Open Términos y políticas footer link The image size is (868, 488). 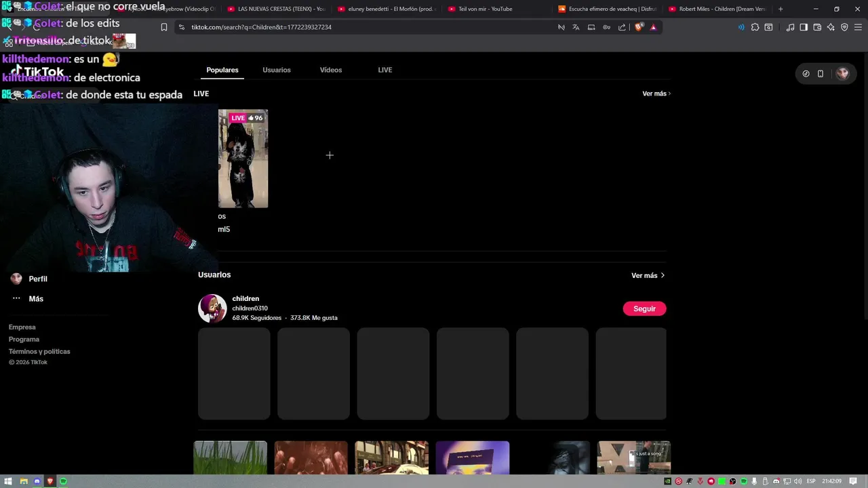(x=39, y=351)
